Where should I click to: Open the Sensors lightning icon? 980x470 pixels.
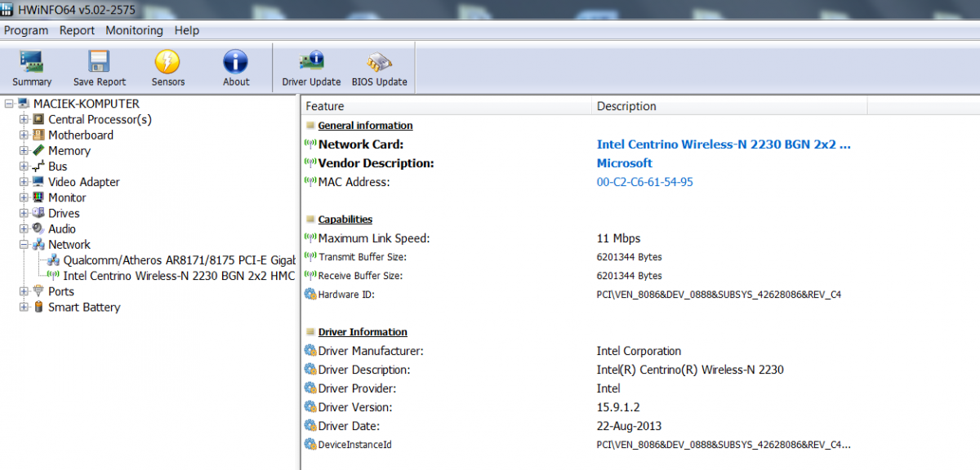pos(167,62)
